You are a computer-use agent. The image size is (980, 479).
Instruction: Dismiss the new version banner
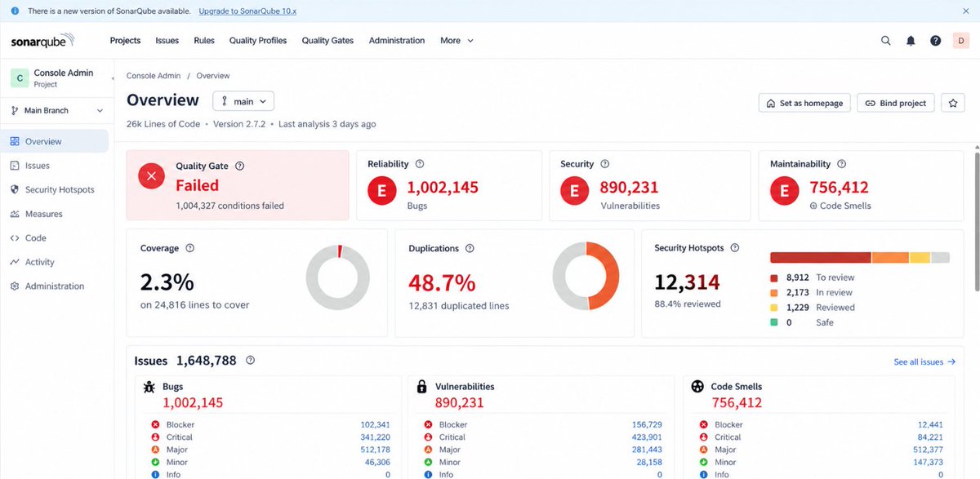pos(965,11)
